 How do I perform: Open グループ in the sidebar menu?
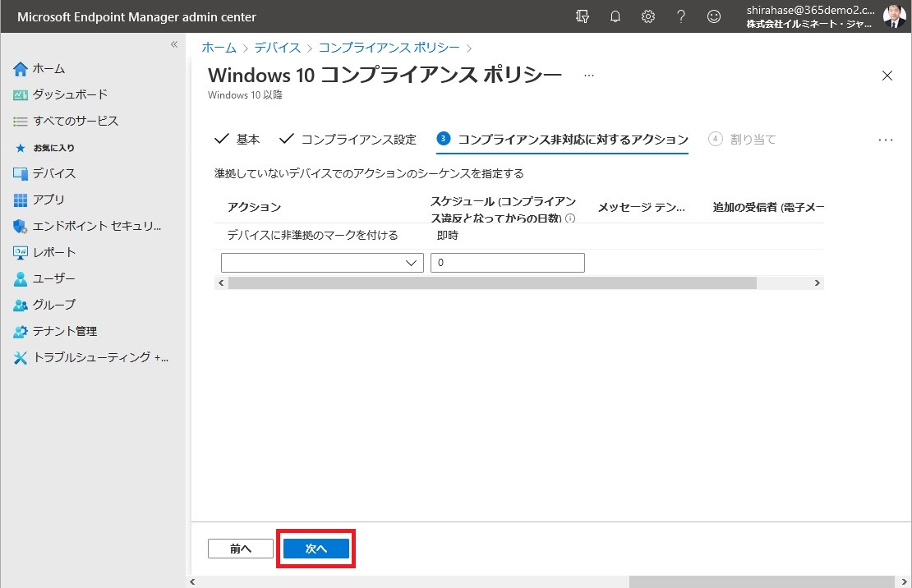[x=54, y=305]
